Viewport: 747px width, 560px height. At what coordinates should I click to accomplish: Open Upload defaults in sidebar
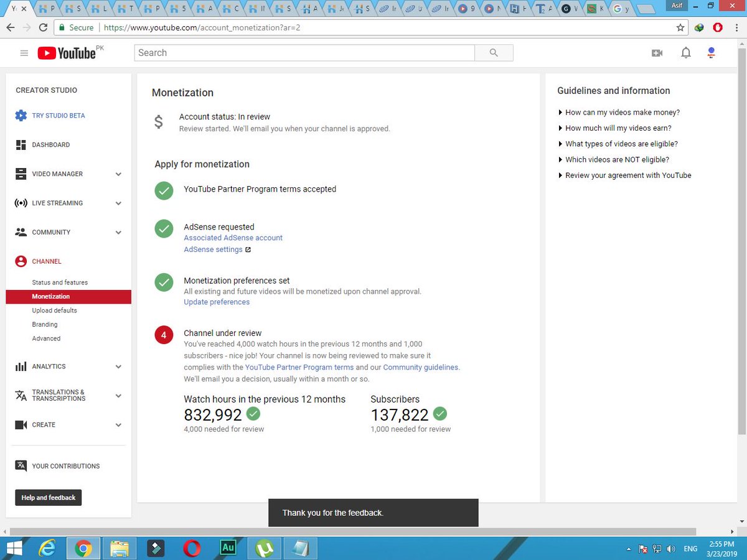55,310
